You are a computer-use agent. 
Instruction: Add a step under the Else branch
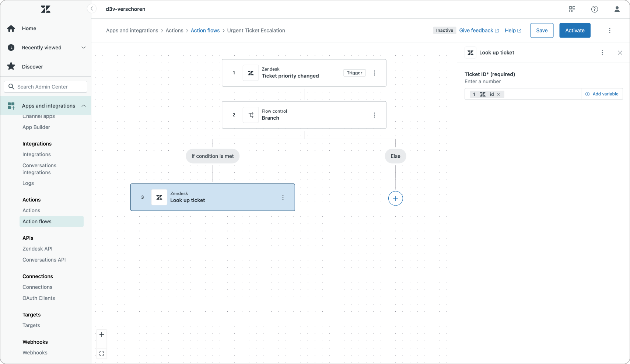pos(395,199)
